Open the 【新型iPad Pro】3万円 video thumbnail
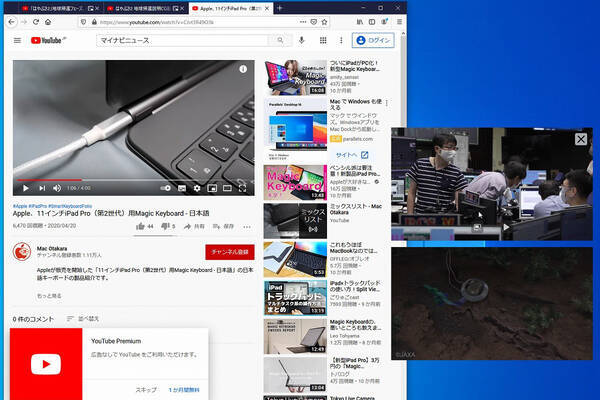 (295, 375)
